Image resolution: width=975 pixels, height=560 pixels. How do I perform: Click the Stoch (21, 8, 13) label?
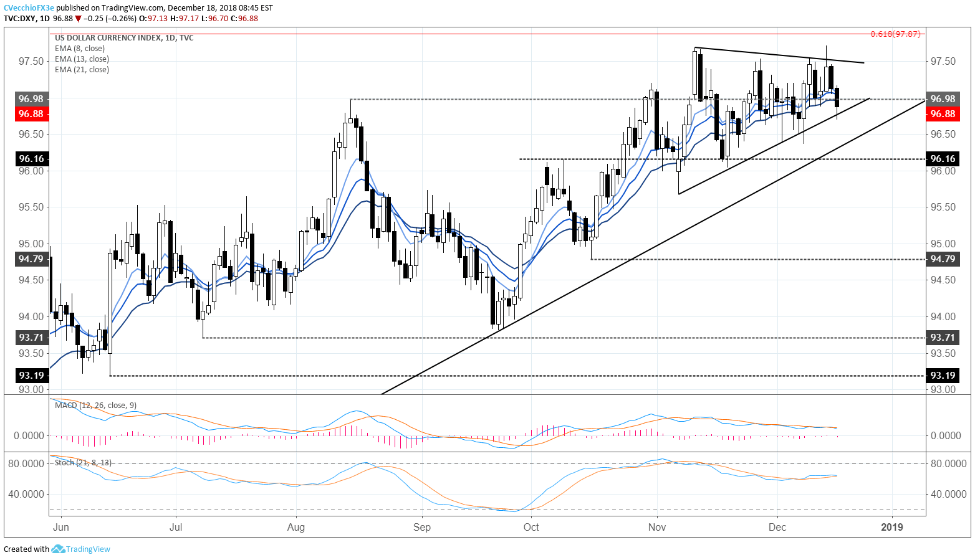83,462
